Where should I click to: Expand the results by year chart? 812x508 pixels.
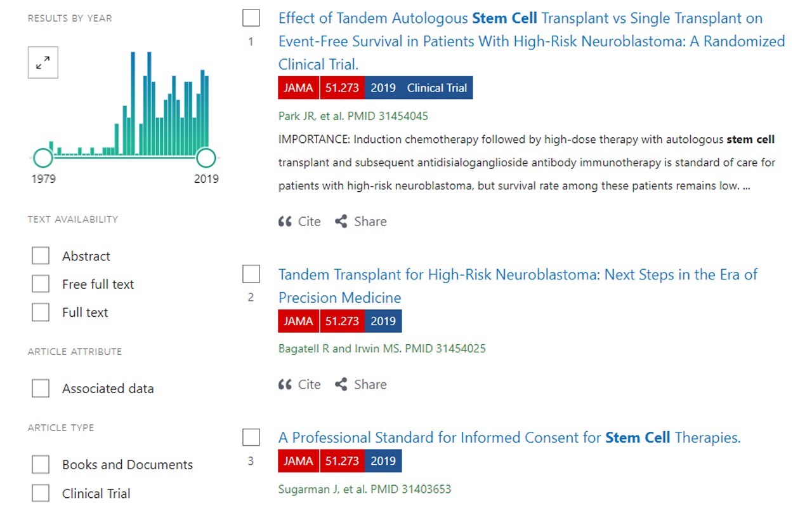[x=43, y=63]
